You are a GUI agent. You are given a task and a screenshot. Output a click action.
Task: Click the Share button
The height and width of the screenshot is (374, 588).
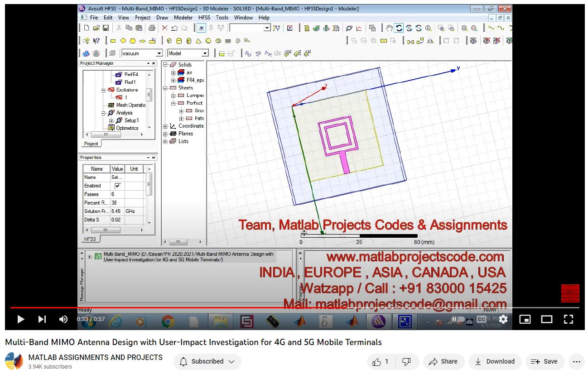pyautogui.click(x=443, y=361)
